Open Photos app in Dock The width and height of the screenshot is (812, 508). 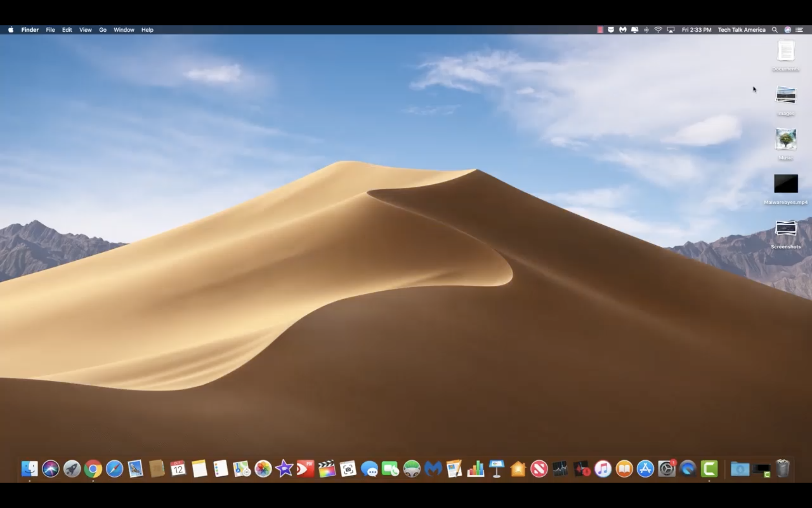[x=263, y=469]
